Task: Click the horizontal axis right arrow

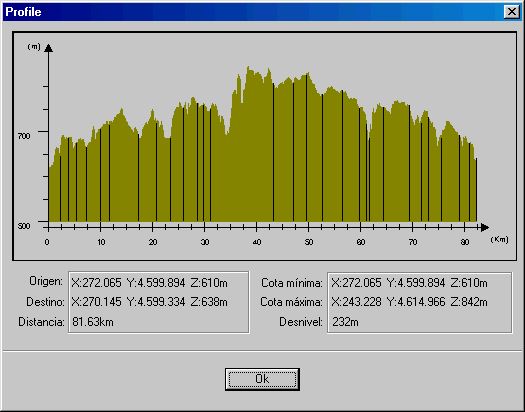Action: pyautogui.click(x=484, y=228)
